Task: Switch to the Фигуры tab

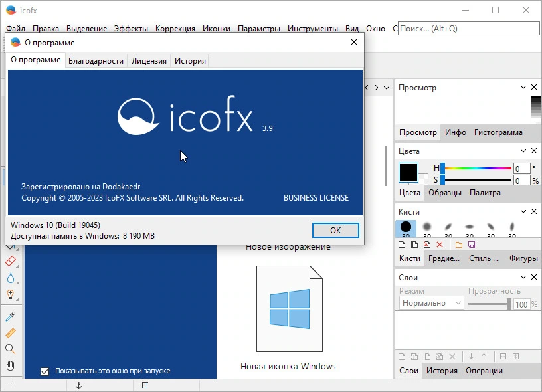Action: pyautogui.click(x=523, y=258)
